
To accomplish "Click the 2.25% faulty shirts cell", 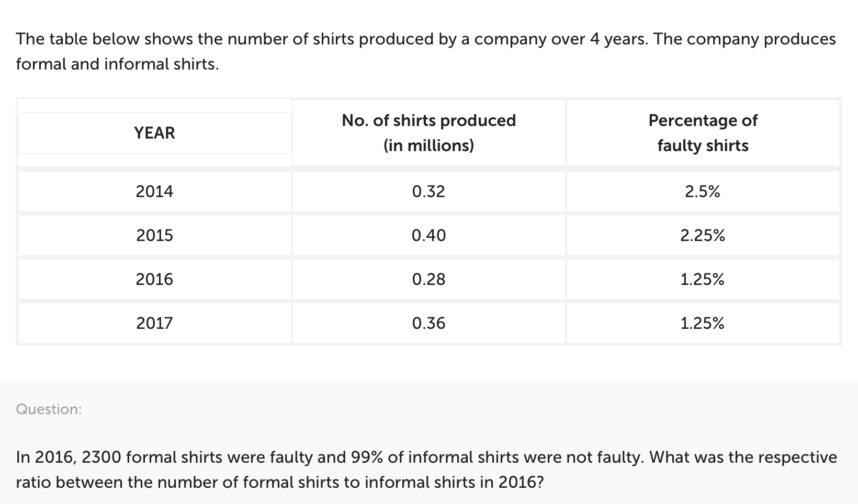I will coord(703,236).
